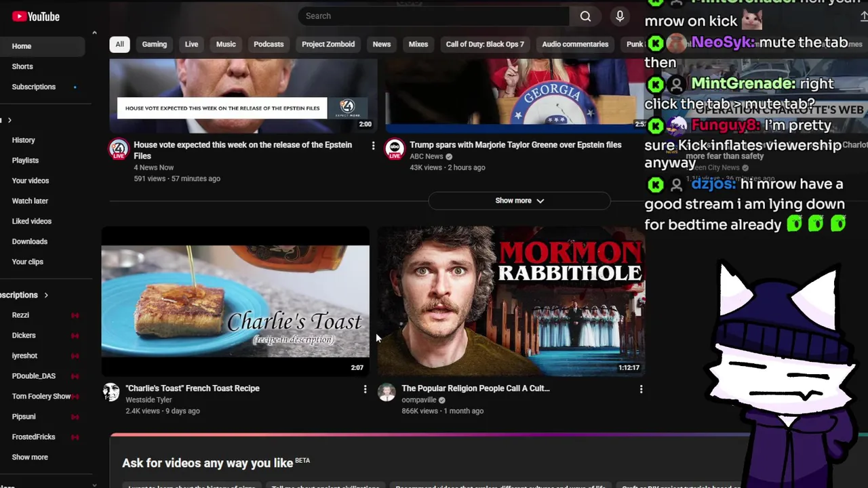The image size is (868, 488).
Task: Open 4 News Now channel avatar
Action: pos(119,149)
